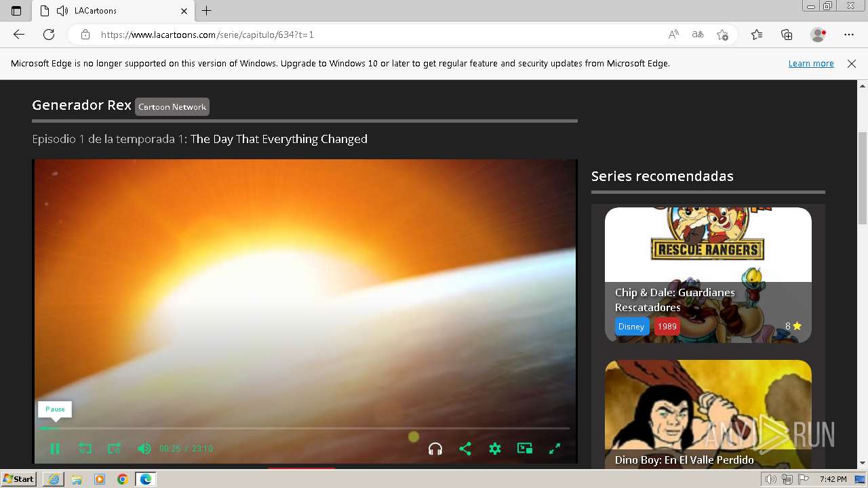The height and width of the screenshot is (488, 868).
Task: Switch to Microsoft Edge taskbar button
Action: [x=146, y=479]
